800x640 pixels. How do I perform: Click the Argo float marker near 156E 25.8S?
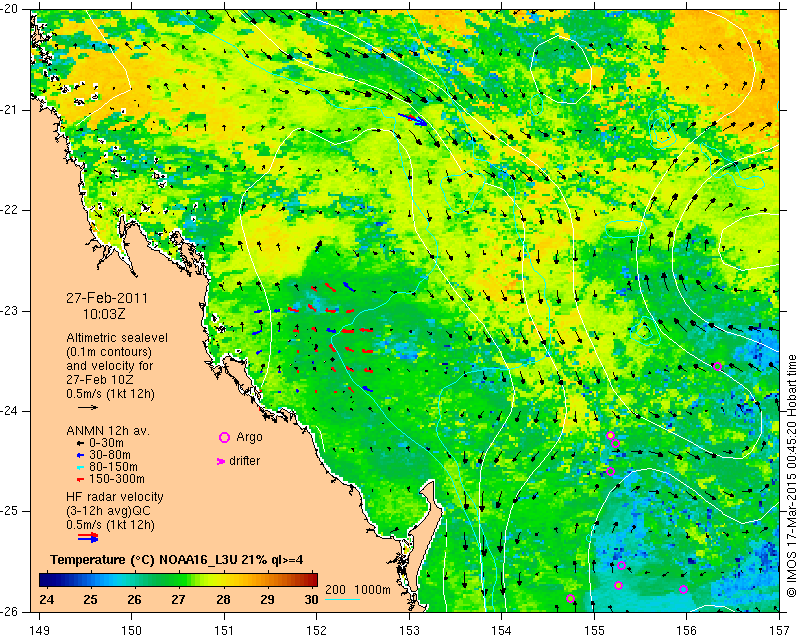tap(684, 589)
